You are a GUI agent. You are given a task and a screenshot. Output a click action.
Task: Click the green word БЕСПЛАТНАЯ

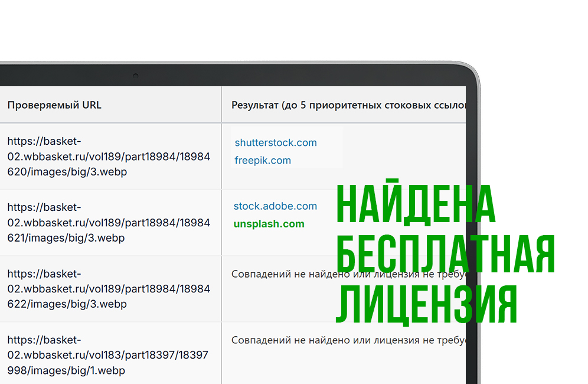tap(446, 255)
